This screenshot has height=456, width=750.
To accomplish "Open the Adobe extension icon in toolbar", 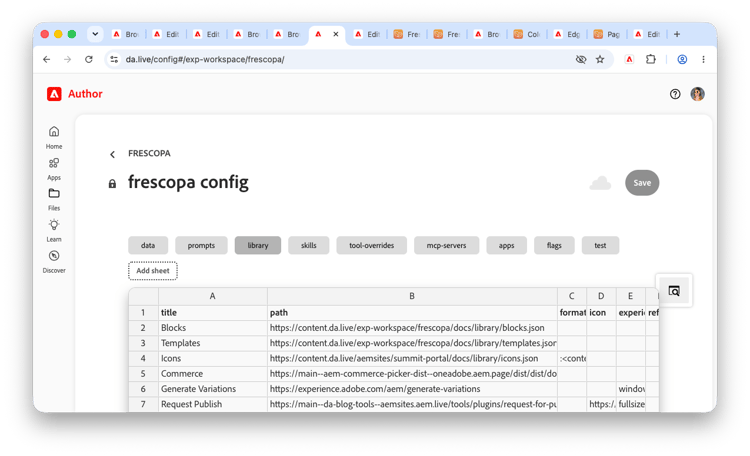I will 629,59.
